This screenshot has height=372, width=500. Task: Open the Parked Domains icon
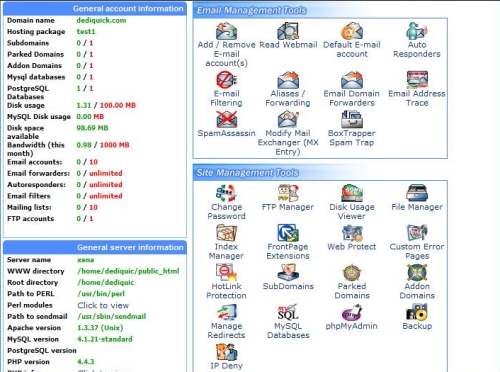(352, 272)
